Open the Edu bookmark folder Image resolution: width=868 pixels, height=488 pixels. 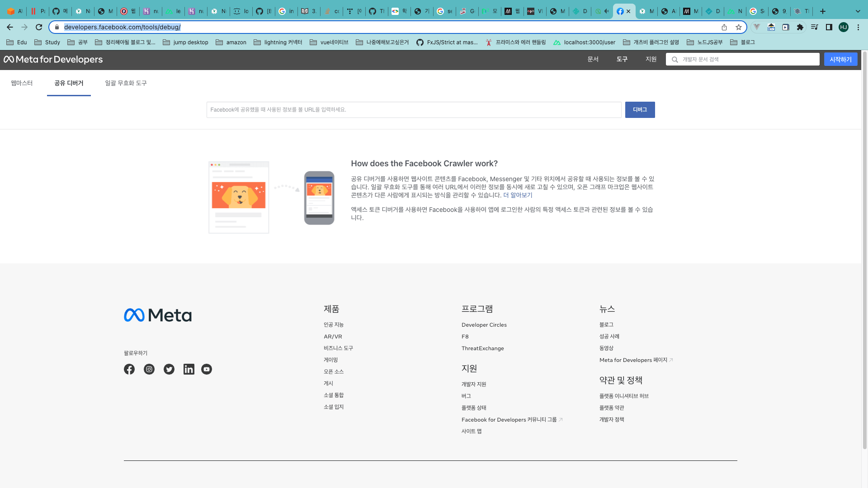click(17, 42)
